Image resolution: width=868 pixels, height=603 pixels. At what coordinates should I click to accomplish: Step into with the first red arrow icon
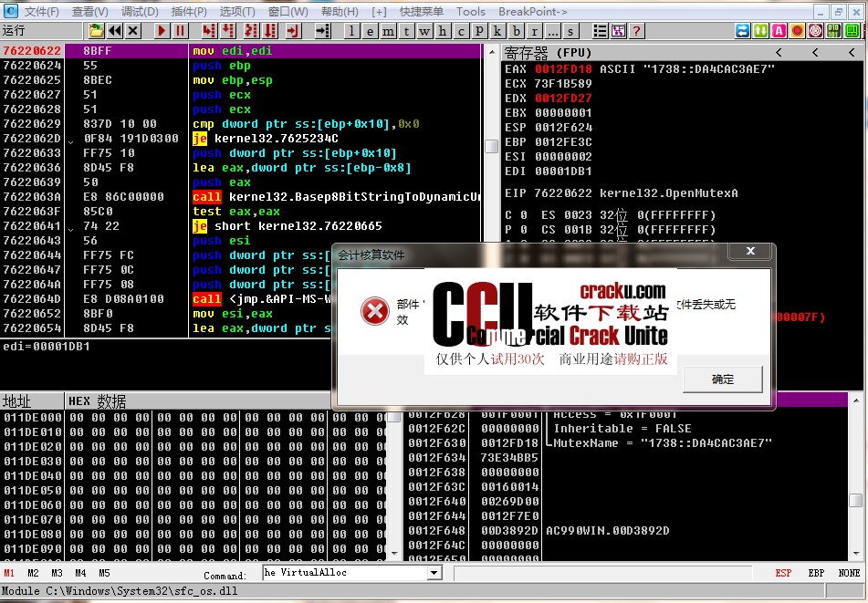point(209,31)
